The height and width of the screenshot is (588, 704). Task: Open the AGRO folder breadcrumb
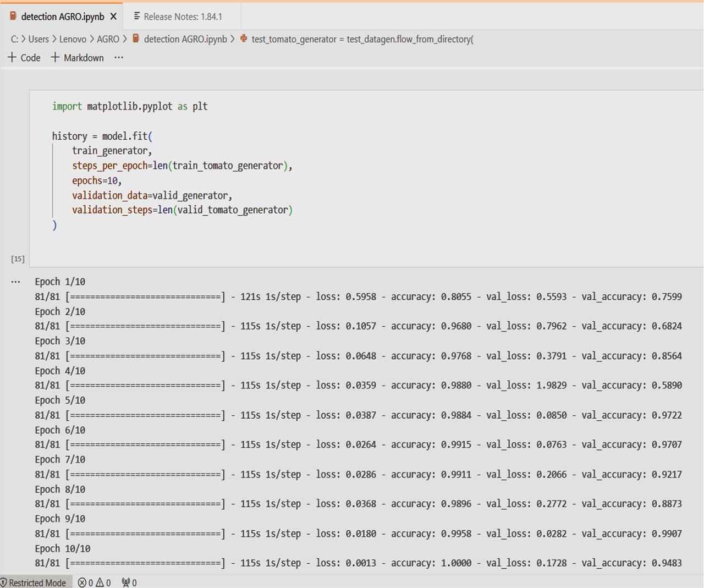coord(108,39)
